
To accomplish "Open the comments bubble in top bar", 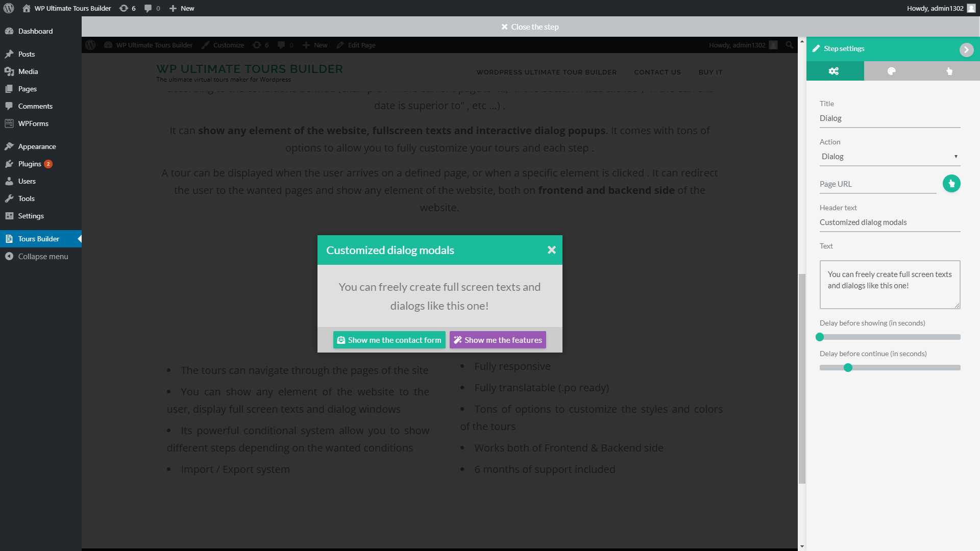I will 152,8.
